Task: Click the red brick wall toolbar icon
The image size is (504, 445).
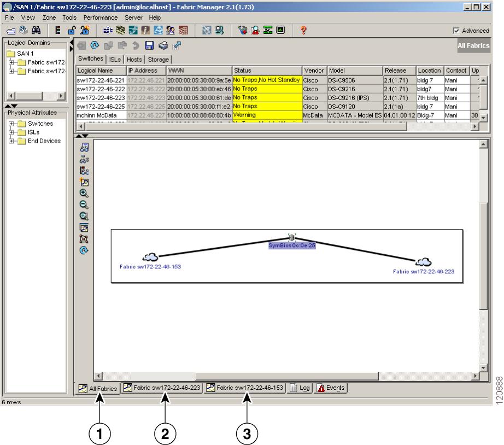Action: [183, 30]
